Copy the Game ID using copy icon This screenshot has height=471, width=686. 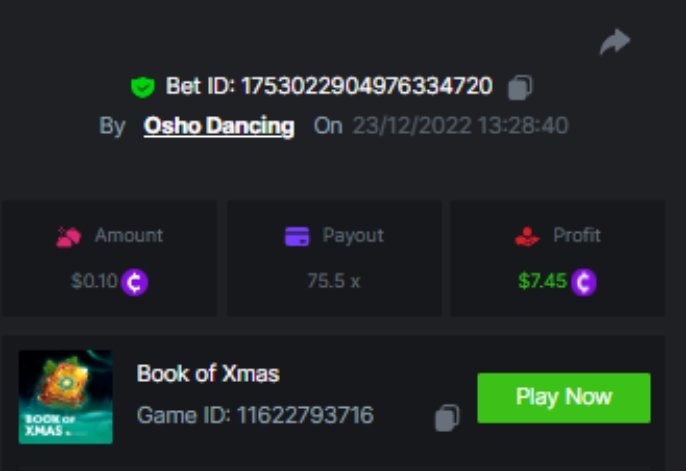[447, 417]
